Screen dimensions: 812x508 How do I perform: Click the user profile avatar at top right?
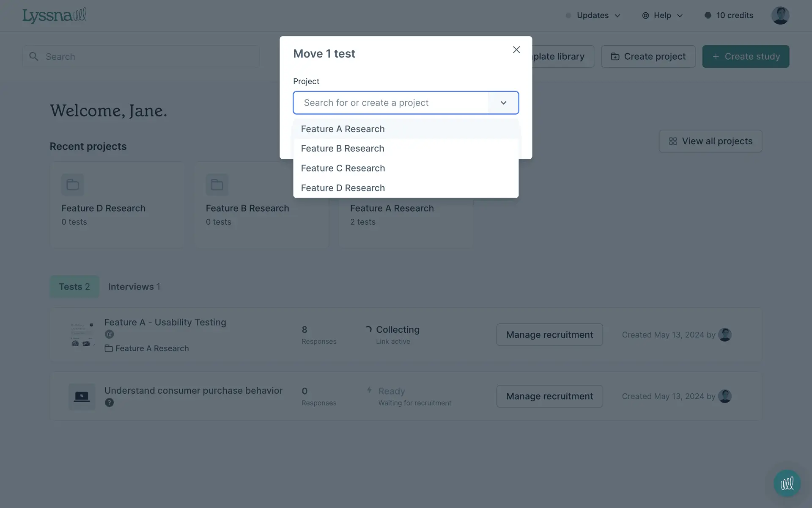point(780,16)
